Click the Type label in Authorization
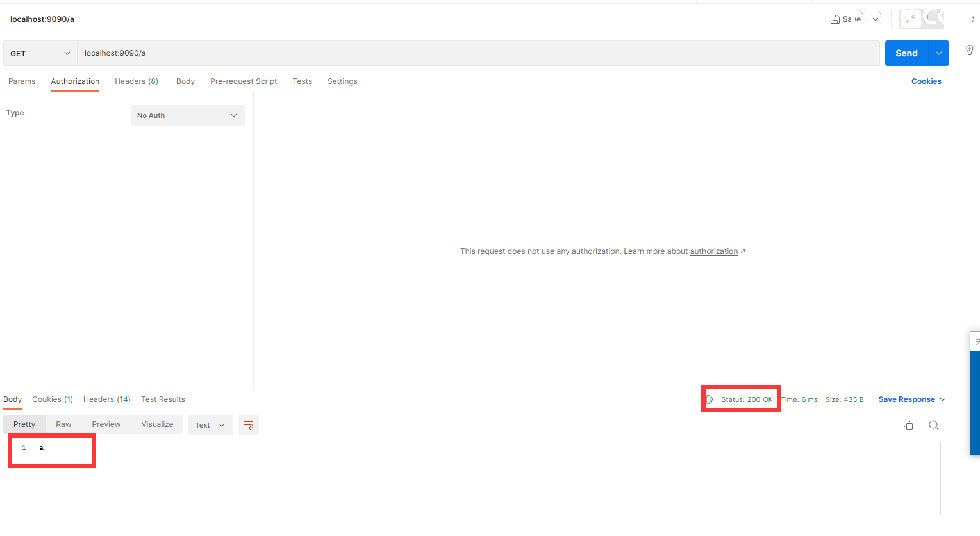980x536 pixels. (x=15, y=113)
